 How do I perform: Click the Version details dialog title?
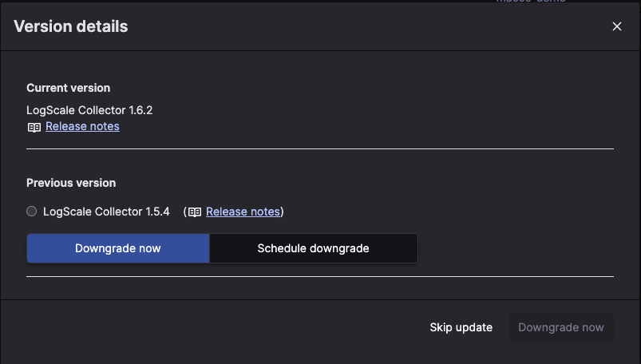pos(71,26)
